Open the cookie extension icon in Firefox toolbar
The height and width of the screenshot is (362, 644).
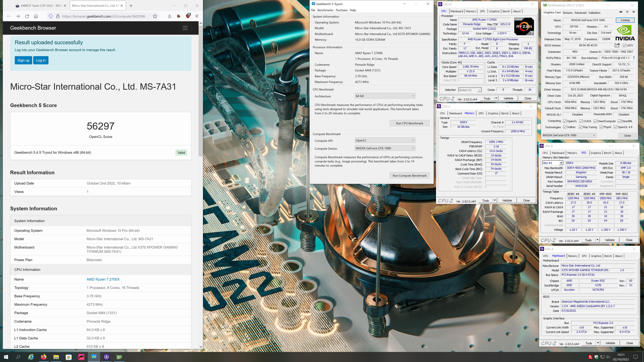click(x=178, y=16)
